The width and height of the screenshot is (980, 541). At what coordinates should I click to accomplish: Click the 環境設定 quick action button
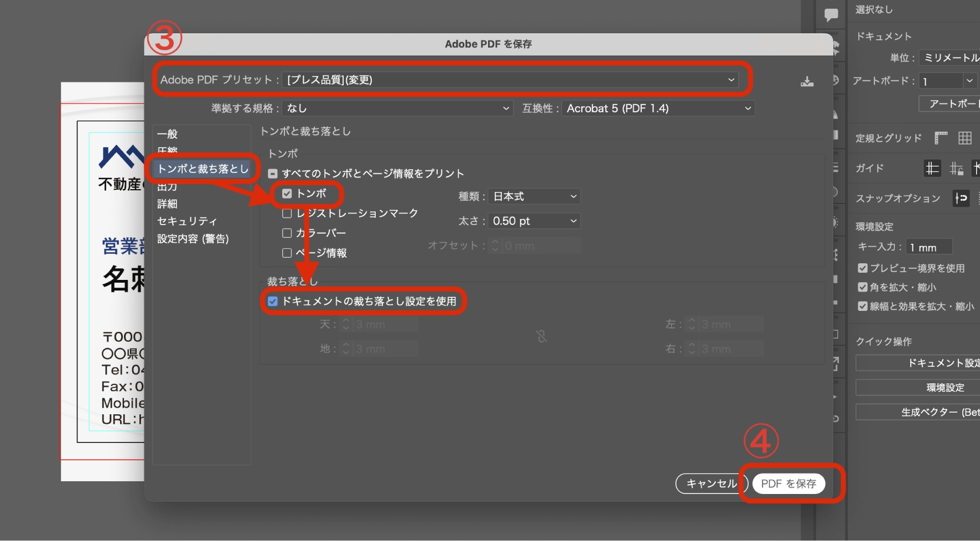(x=918, y=387)
